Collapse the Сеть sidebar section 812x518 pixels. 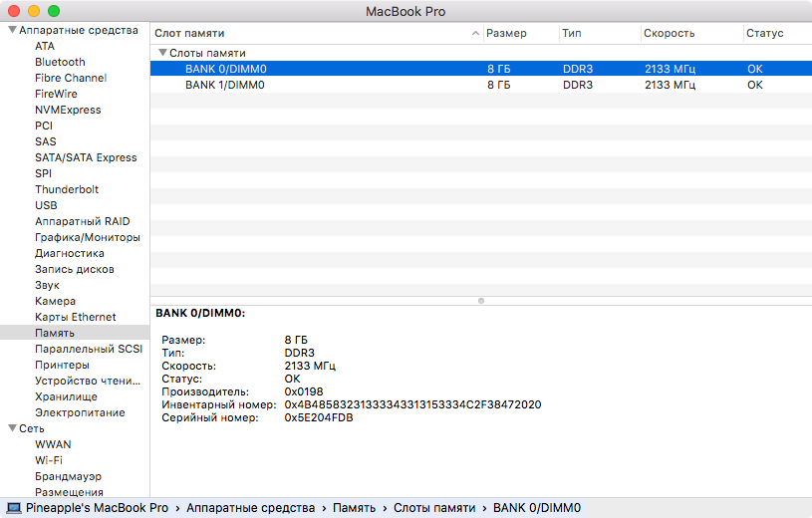[x=12, y=428]
